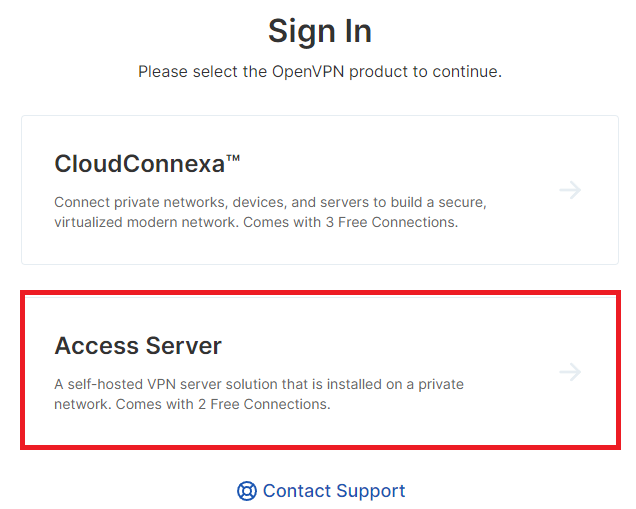Viewport: 636px width, 509px height.
Task: Click the arrow icon on Access Server card
Action: (570, 372)
